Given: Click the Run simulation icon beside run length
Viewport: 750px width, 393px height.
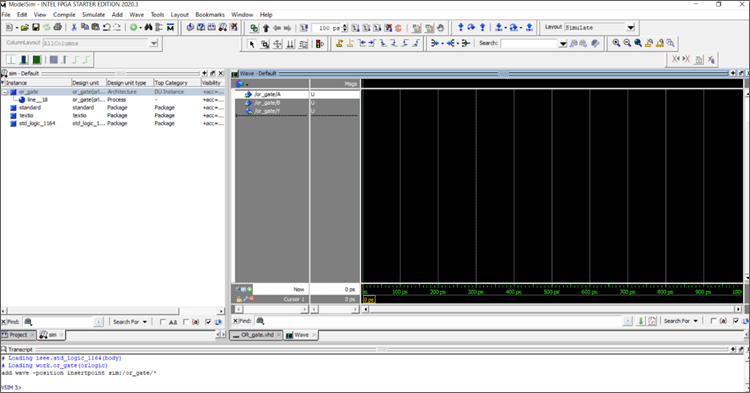Looking at the screenshot, I should click(355, 28).
